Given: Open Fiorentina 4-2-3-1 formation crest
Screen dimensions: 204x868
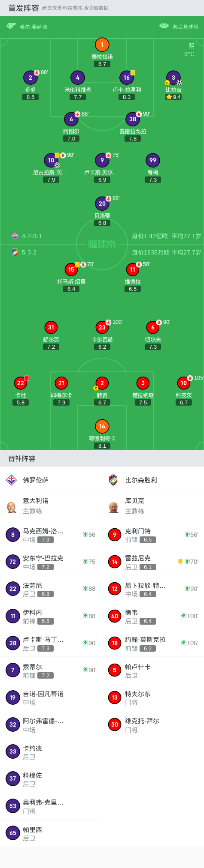Looking at the screenshot, I should [x=15, y=236].
